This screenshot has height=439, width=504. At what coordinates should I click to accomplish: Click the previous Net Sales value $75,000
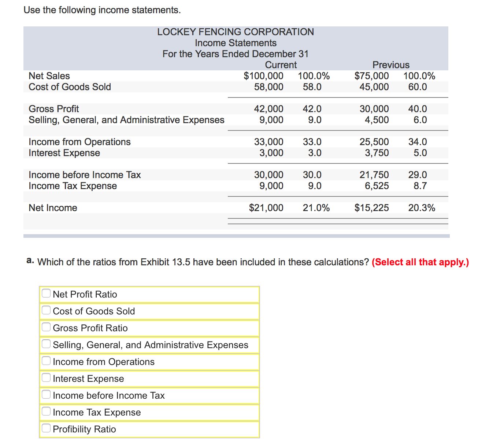click(371, 76)
